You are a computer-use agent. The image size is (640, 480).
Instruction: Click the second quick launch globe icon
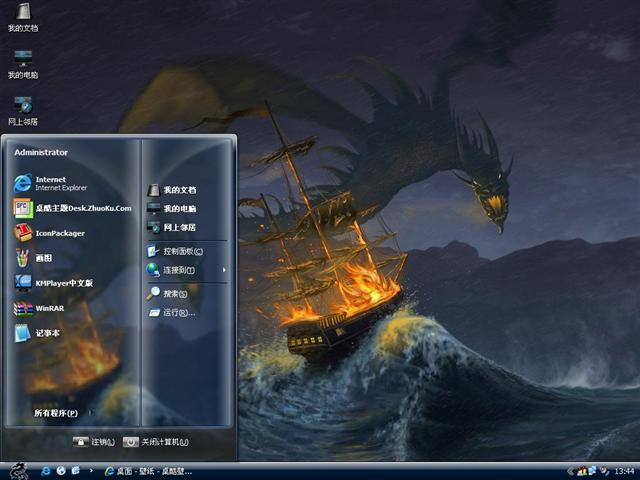61,471
